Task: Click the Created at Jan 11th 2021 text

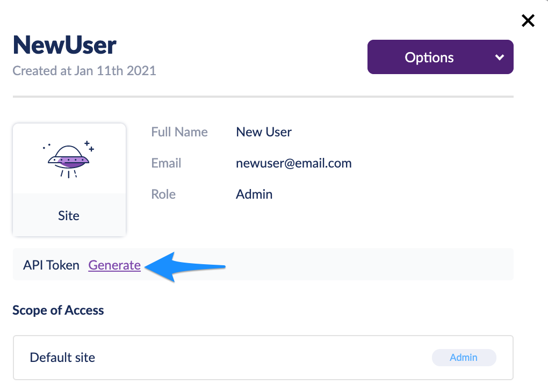Action: coord(84,71)
